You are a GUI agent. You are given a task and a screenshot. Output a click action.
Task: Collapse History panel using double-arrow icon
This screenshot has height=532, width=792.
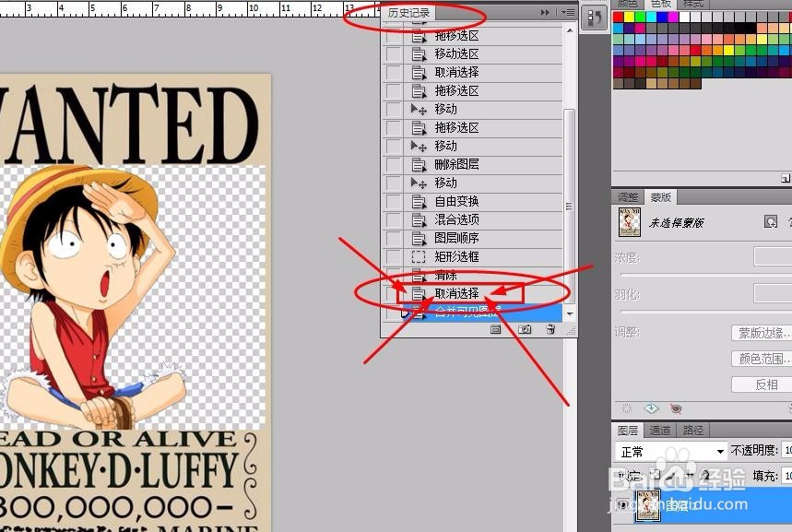pyautogui.click(x=545, y=12)
